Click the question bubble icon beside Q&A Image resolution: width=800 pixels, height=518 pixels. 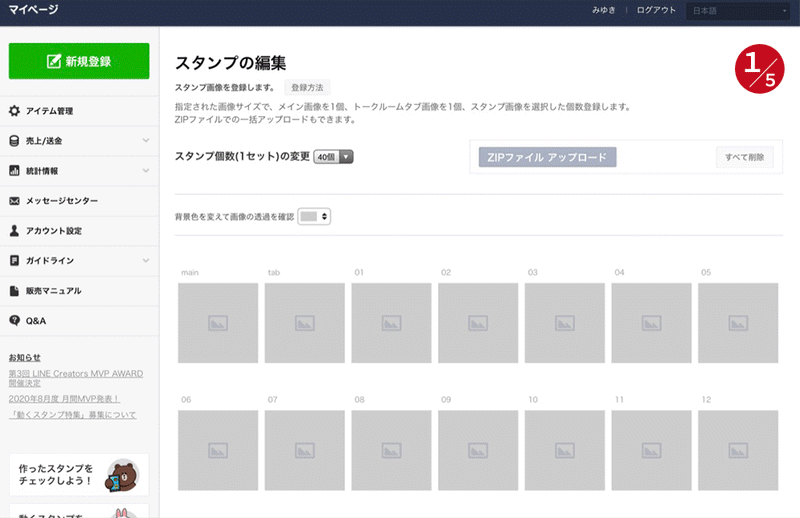click(x=14, y=320)
